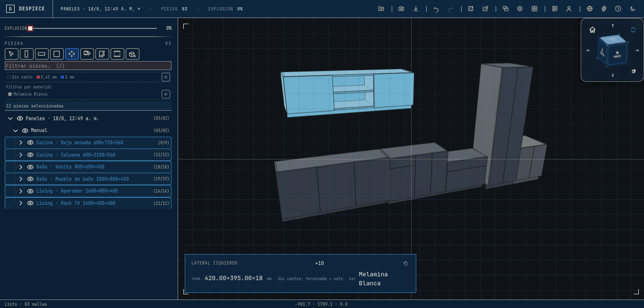
Task: Copy dimensions in Lateral Izquierdo info card
Action: [406, 264]
